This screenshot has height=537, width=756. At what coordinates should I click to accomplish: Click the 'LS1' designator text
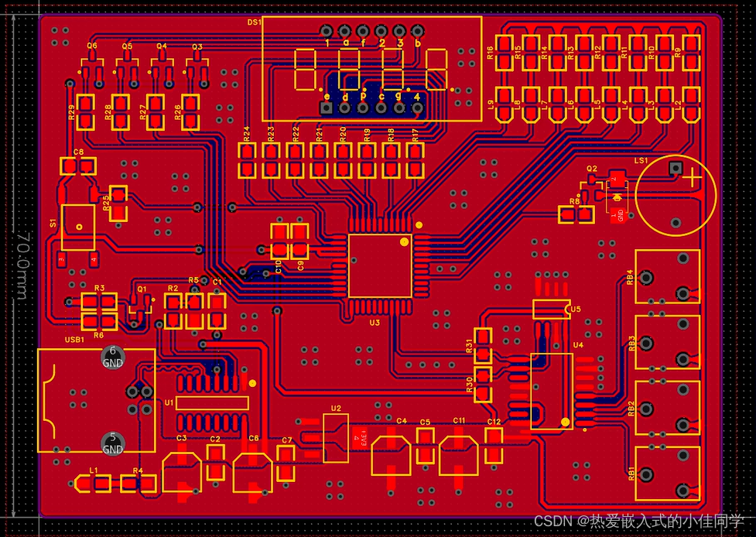[x=641, y=160]
